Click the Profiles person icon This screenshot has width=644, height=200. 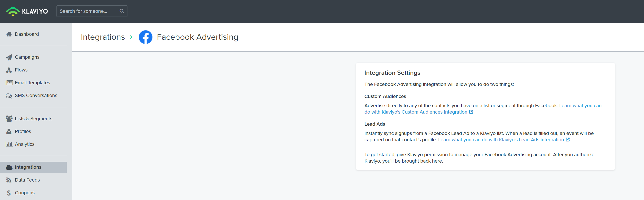click(9, 131)
